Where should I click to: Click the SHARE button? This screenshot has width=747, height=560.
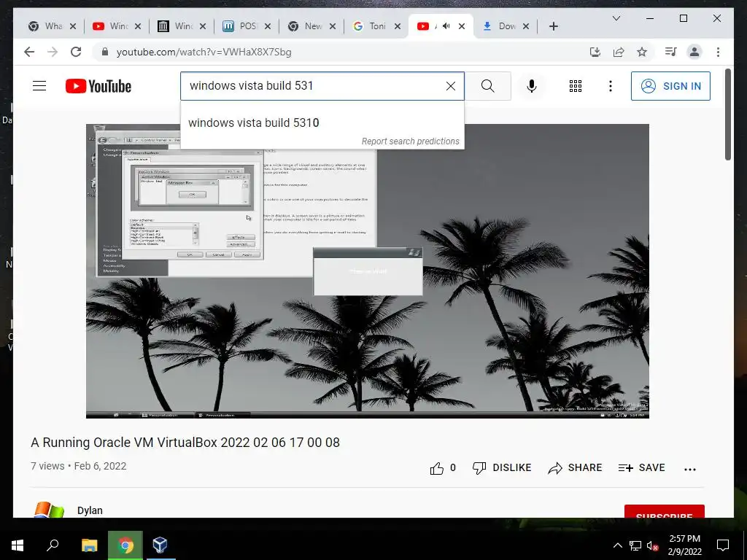coord(575,468)
